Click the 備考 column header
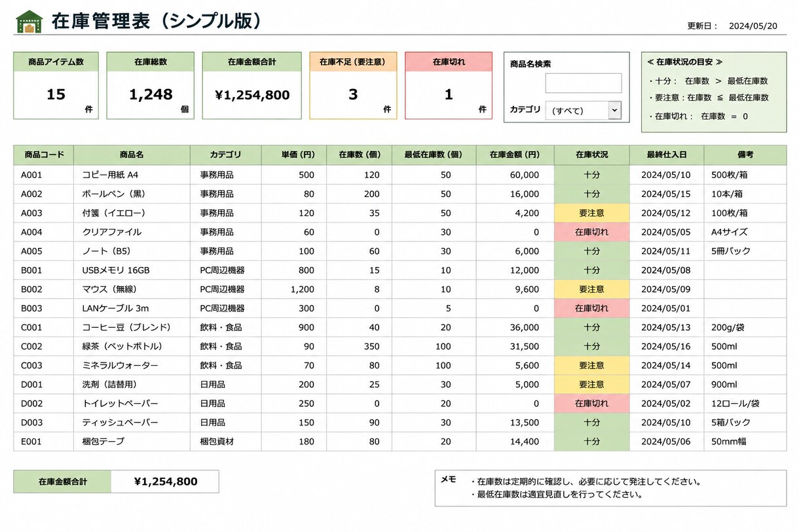This screenshot has height=532, width=799. [745, 155]
